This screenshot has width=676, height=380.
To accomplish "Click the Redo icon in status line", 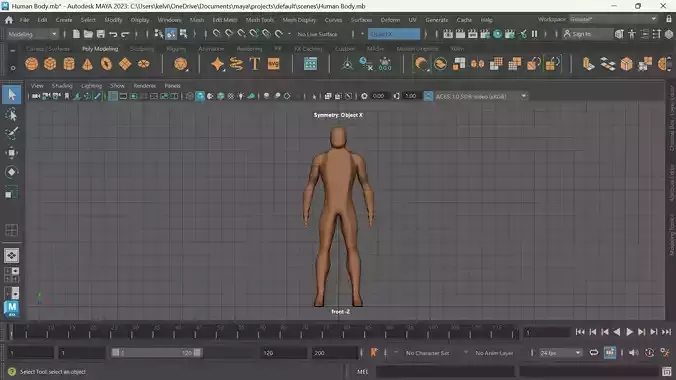I will [125, 34].
